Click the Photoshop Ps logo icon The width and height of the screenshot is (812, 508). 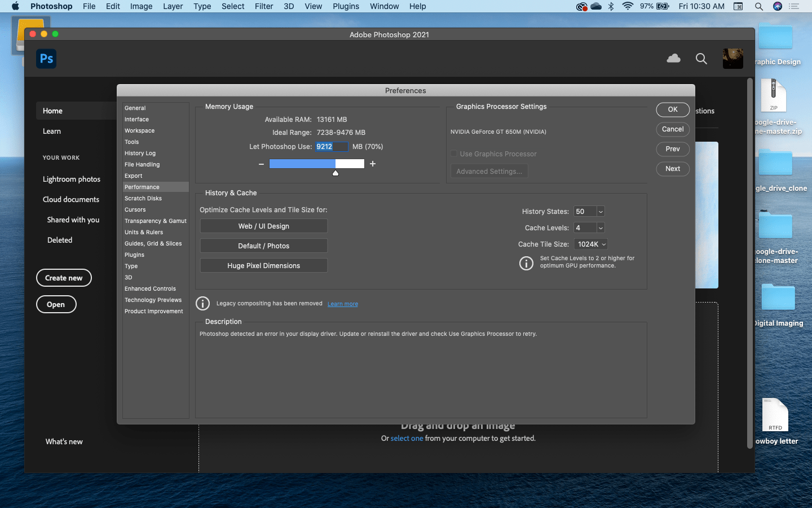(x=46, y=59)
